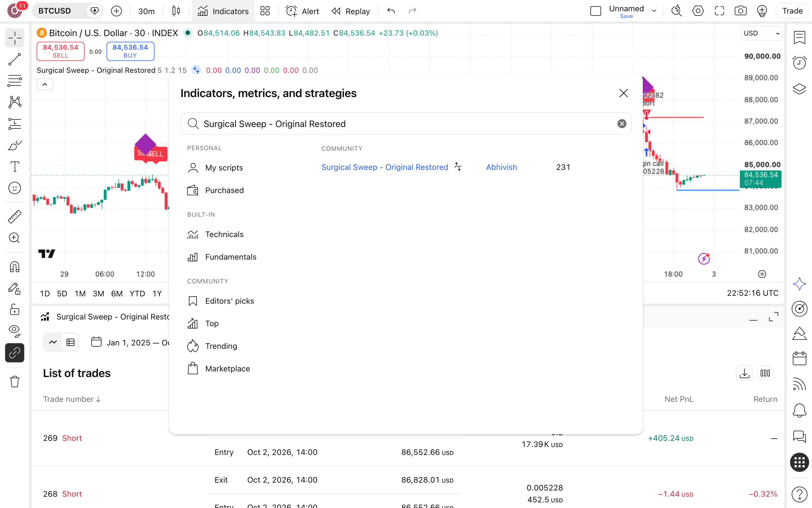Open chart type candles selector
The image size is (812, 508).
point(176,11)
